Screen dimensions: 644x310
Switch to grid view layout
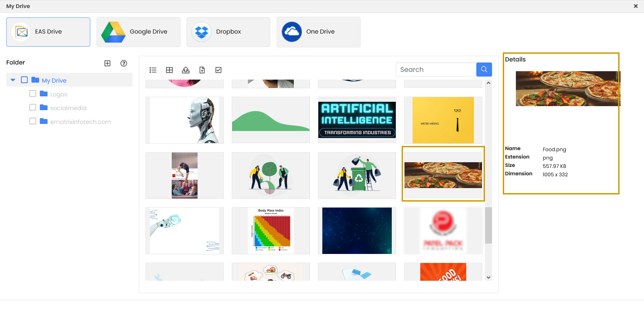[x=169, y=70]
